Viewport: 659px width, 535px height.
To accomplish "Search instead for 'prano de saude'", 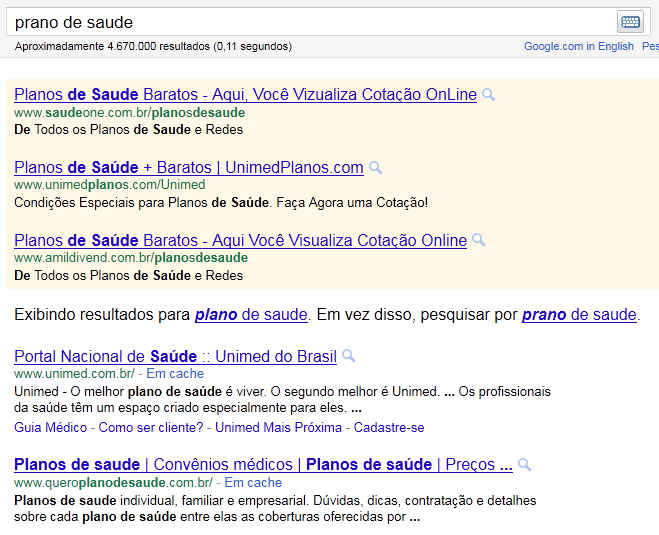I will pyautogui.click(x=579, y=314).
